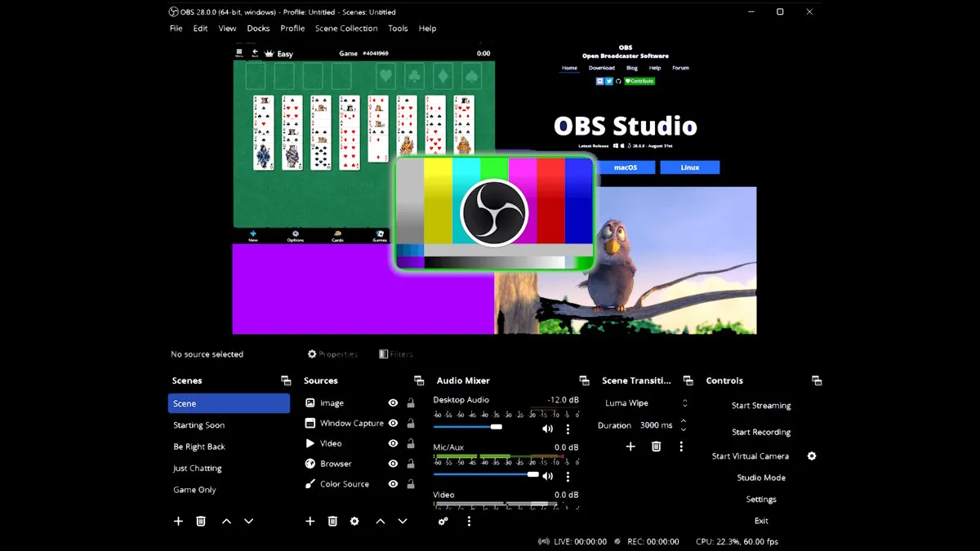Viewport: 980px width, 551px height.
Task: Undock the Controls panel
Action: coord(817,380)
